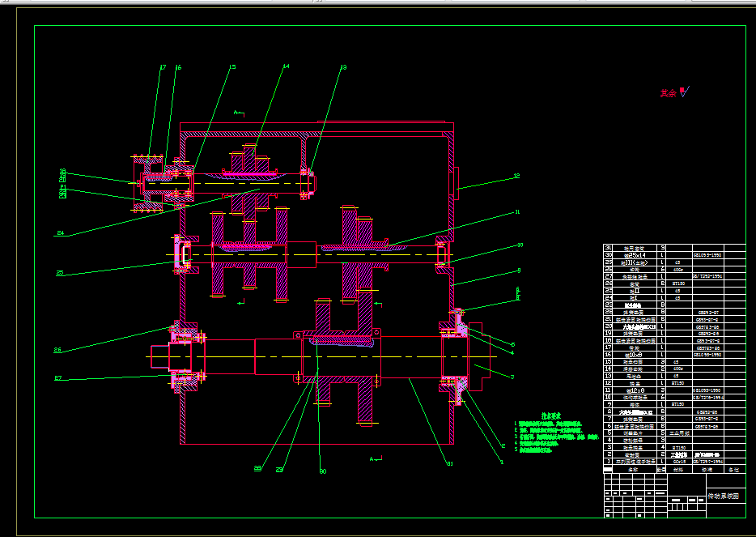Click balloon callout 24 left of the drawing
This screenshot has width=756, height=537.
click(x=60, y=233)
